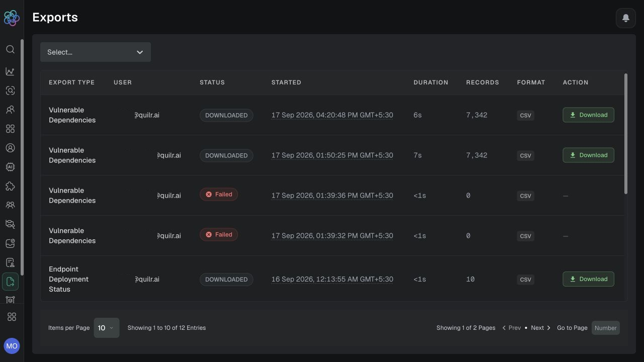Click timestamp 17 Sep 2026, 04:20:48 PM
The image size is (644, 362).
332,115
